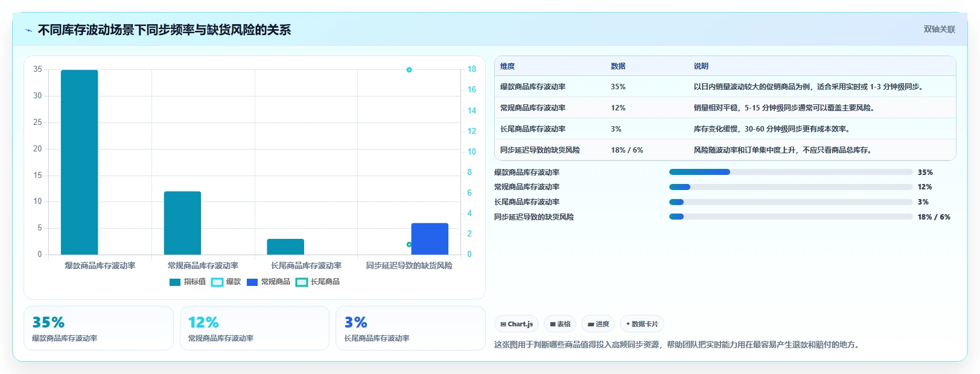This screenshot has height=374, width=980.
Task: Click the header icon beside the chart title
Action: pos(28,30)
